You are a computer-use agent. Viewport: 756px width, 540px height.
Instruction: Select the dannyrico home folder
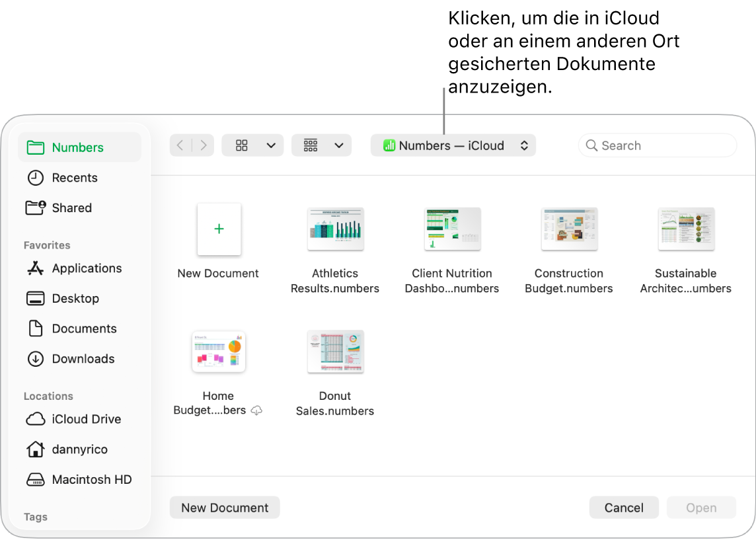click(80, 449)
